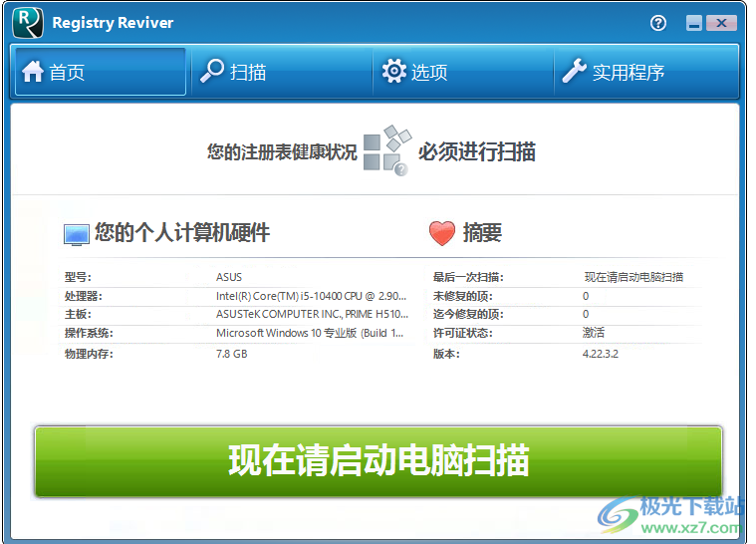Click the 型号: label
Screen dimensions: 756x544
(x=78, y=277)
